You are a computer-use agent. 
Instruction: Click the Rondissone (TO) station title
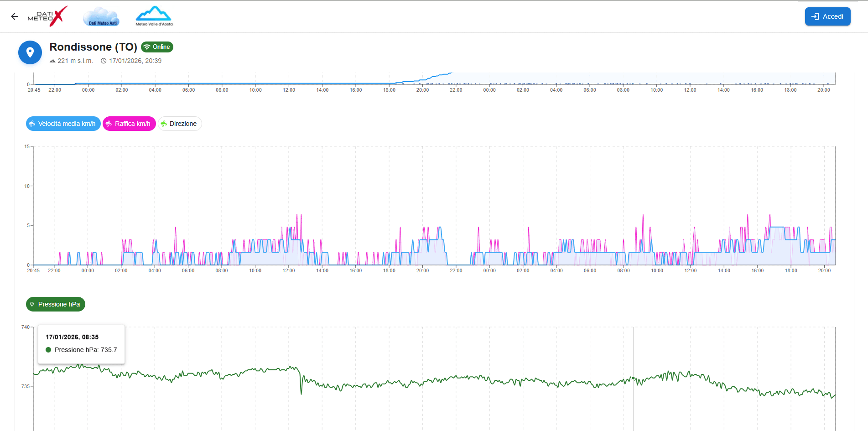click(x=93, y=47)
